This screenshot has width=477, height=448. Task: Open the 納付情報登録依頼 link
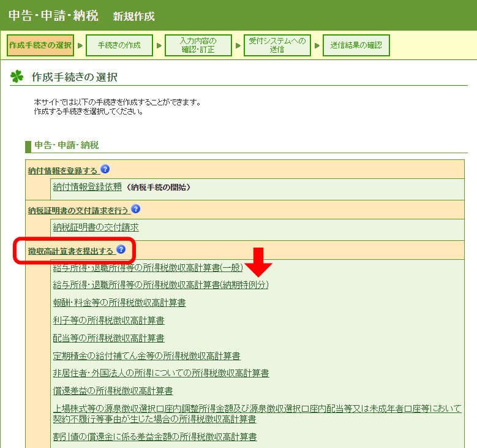click(x=88, y=187)
